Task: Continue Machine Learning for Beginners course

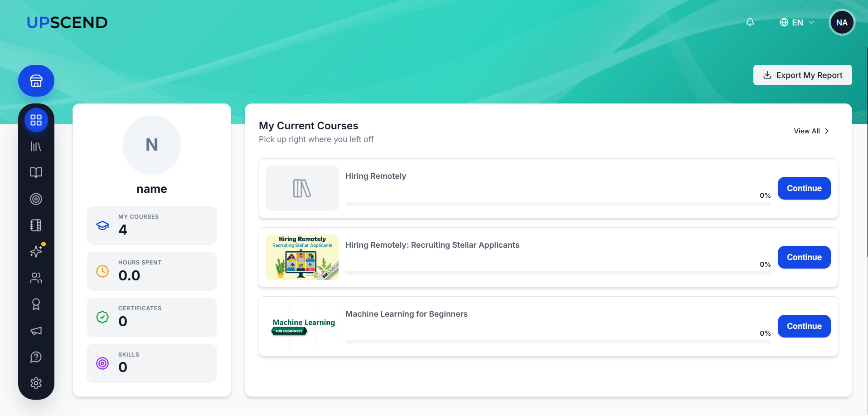Action: point(804,326)
